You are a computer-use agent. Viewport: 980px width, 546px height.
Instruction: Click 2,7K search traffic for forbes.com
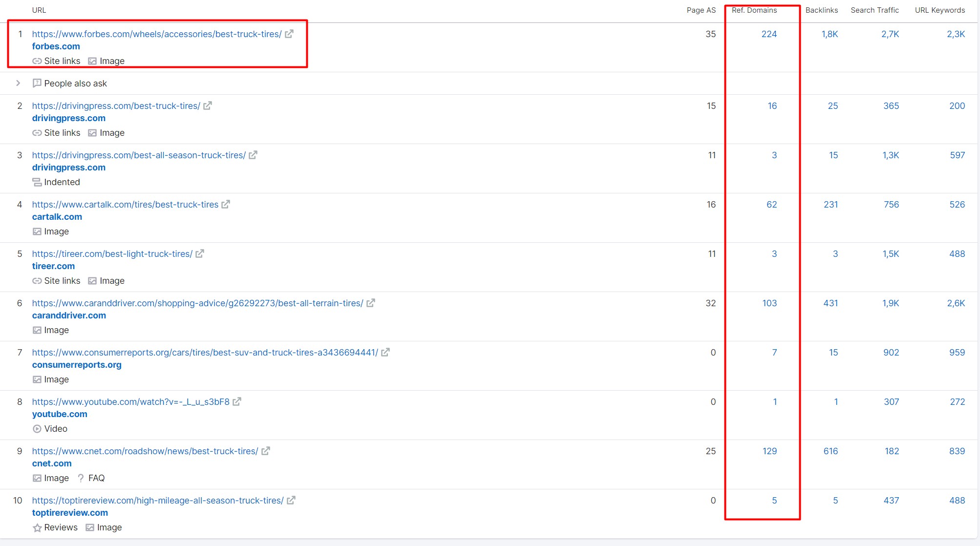890,34
